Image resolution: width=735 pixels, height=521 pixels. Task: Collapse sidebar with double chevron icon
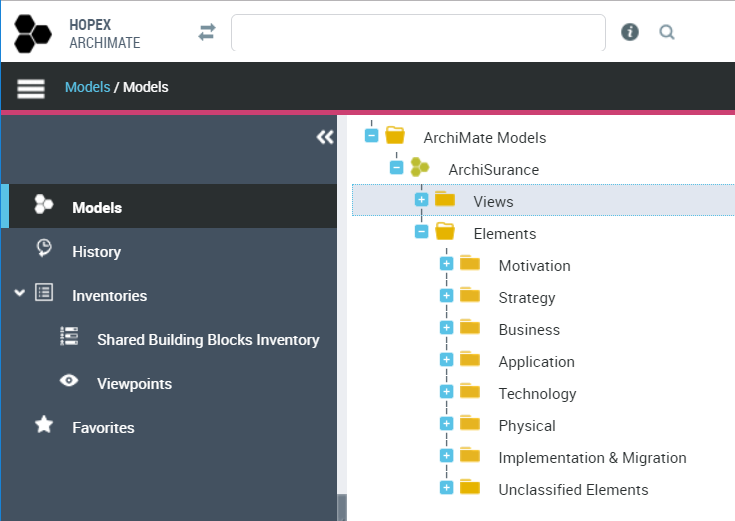point(324,137)
